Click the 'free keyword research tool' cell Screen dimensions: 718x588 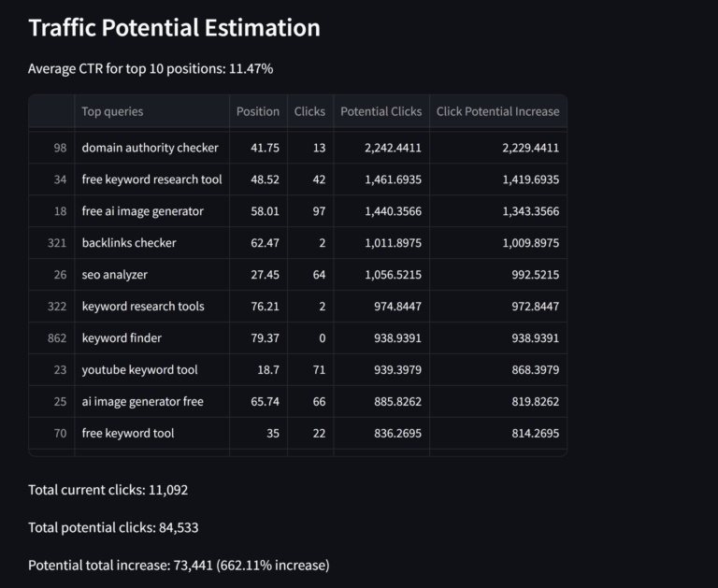(151, 179)
